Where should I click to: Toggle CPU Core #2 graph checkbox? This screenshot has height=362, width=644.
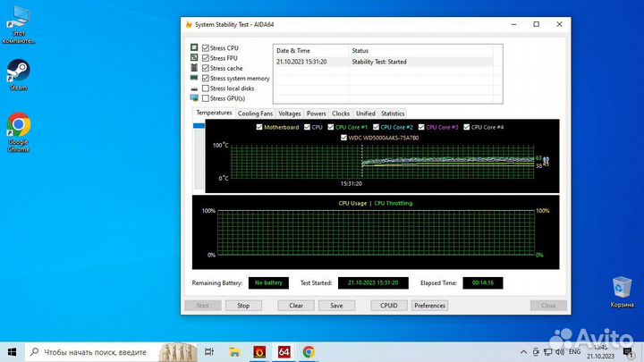[376, 127]
